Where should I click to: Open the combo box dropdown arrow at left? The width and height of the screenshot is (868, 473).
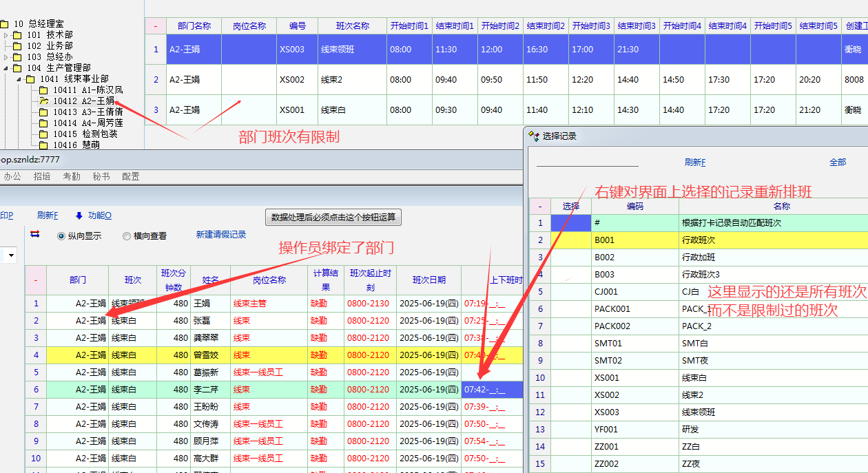click(11, 256)
